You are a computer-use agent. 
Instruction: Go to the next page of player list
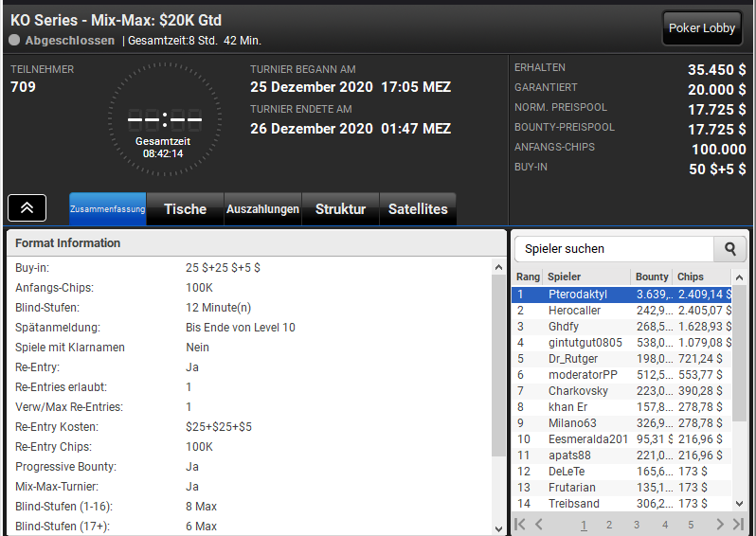tap(720, 524)
